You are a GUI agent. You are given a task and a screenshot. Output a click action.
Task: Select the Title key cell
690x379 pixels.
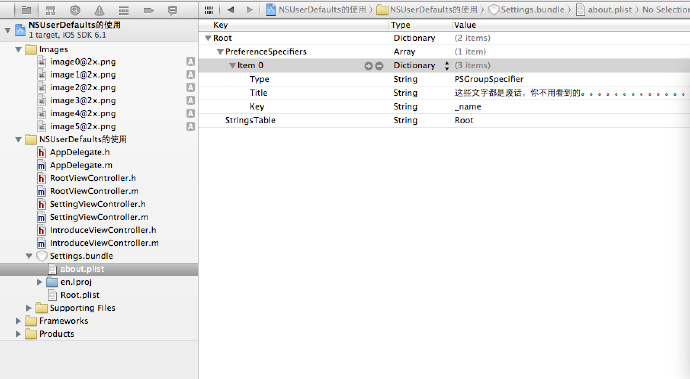pos(258,93)
